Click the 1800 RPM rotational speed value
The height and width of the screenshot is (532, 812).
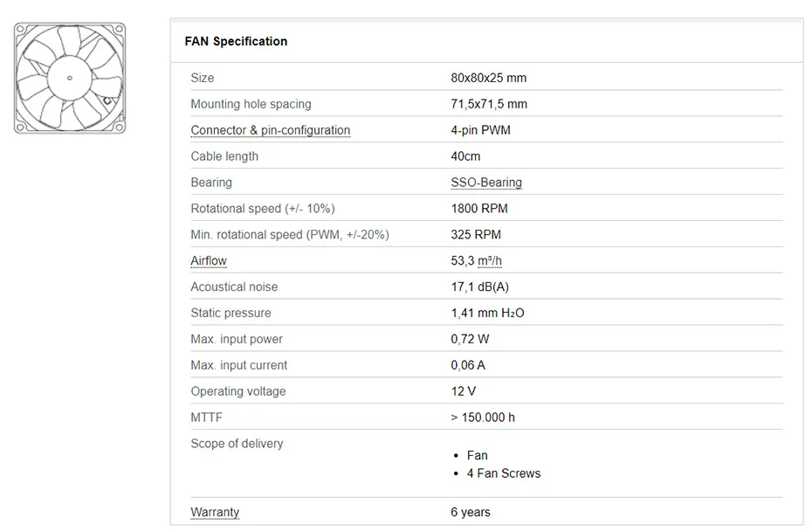[x=478, y=209]
